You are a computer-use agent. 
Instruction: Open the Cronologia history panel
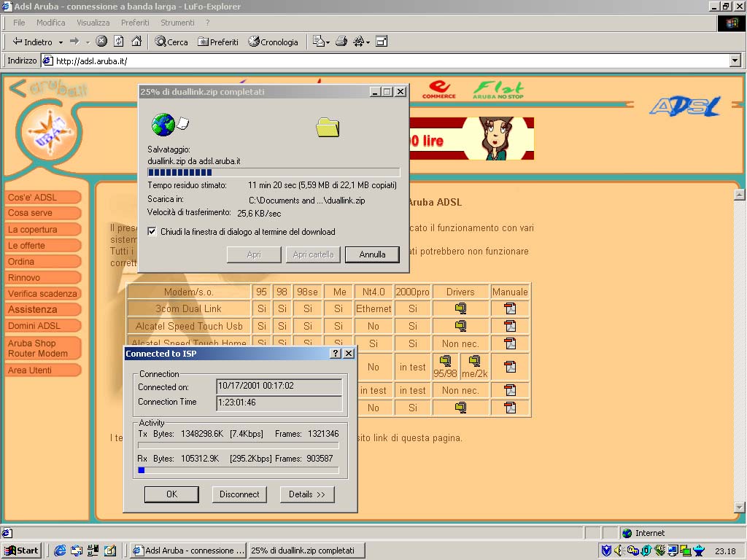pos(274,42)
